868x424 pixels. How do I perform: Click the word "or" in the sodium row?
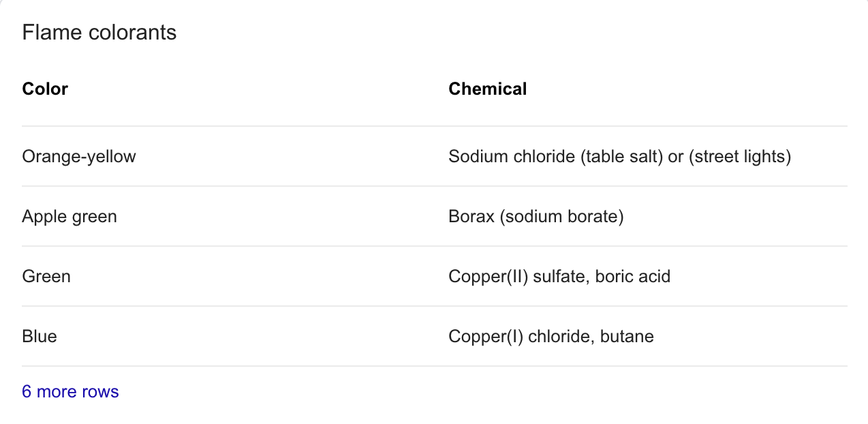[675, 157]
